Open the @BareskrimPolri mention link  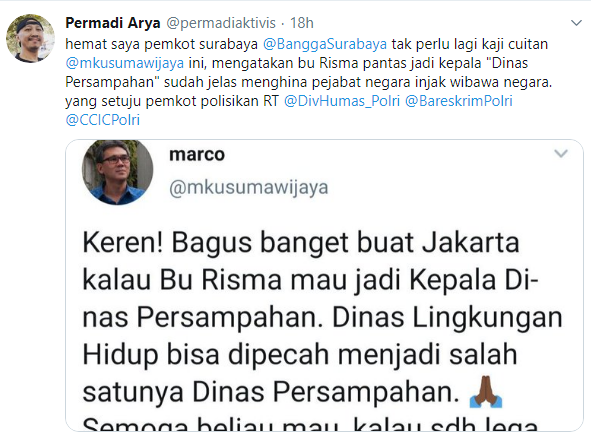pos(459,101)
